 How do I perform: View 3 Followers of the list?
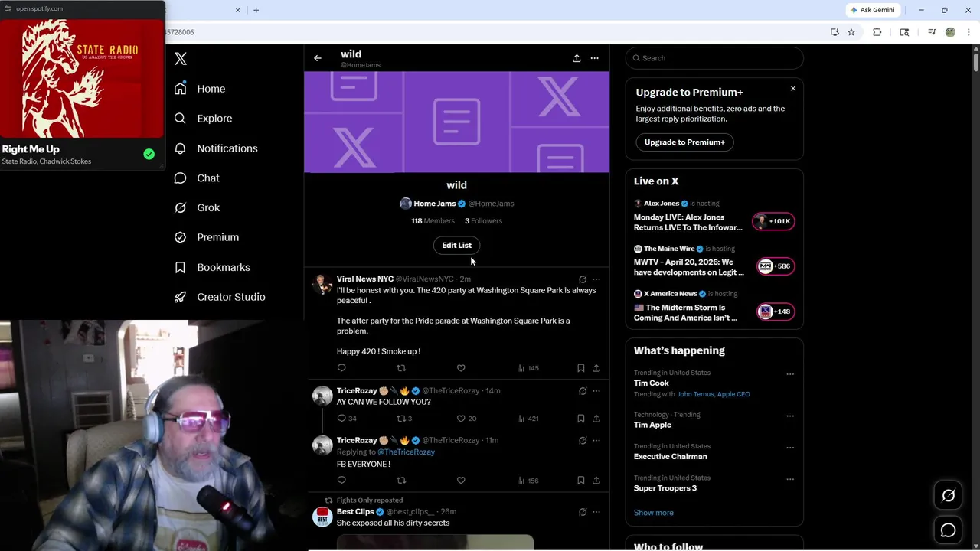click(x=483, y=220)
